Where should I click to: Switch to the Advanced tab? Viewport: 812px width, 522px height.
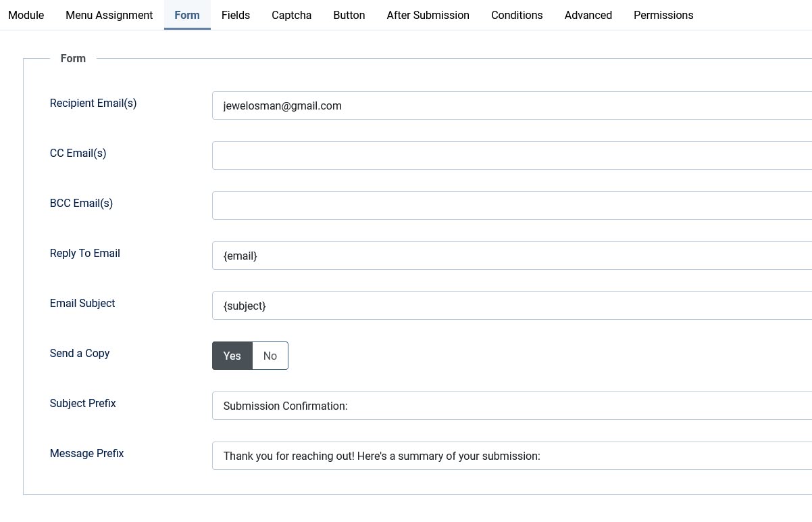coord(588,15)
